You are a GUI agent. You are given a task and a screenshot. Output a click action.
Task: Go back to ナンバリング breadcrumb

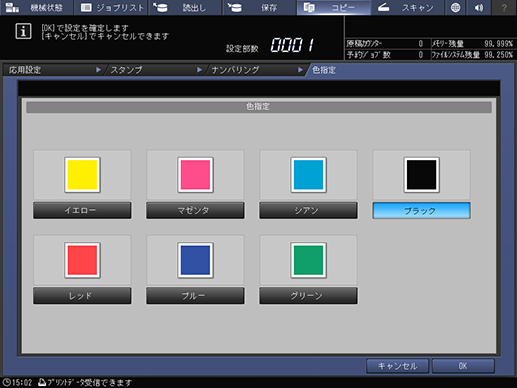(x=256, y=70)
